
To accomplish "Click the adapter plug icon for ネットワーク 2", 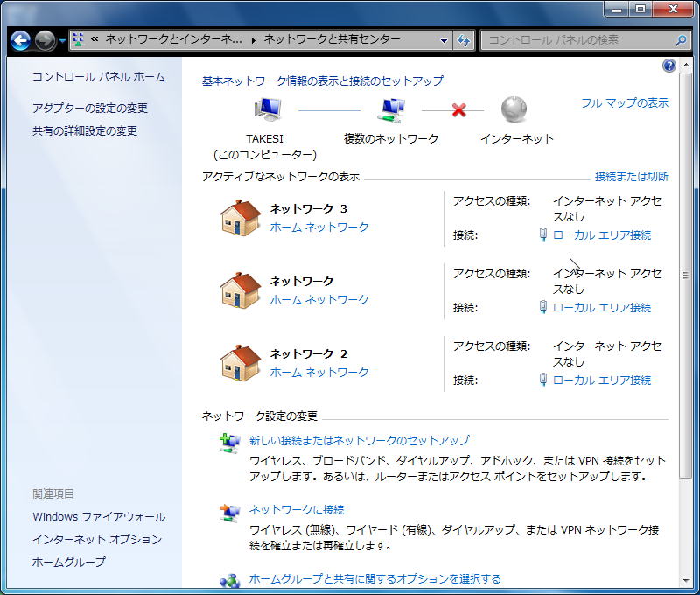I will point(542,380).
